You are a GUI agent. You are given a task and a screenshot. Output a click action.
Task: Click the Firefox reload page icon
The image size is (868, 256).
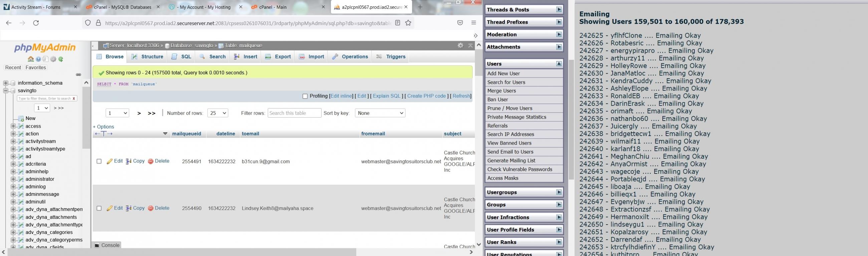click(x=36, y=23)
